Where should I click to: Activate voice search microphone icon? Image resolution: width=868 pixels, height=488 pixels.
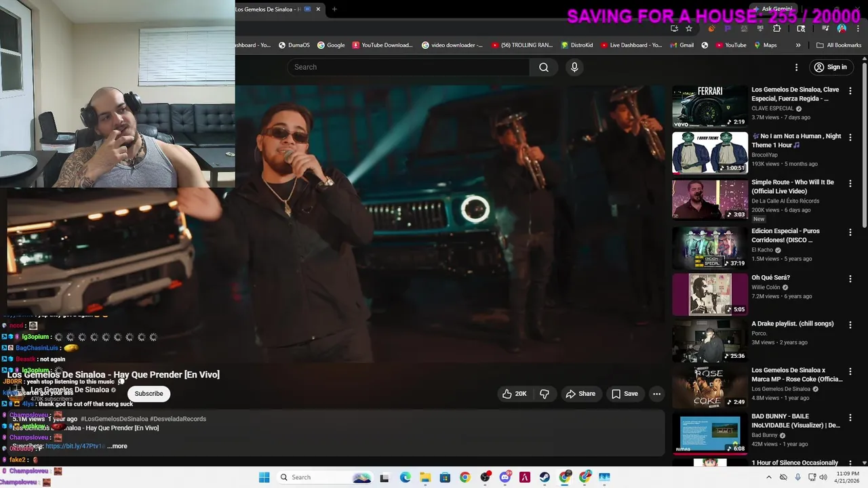(x=574, y=67)
